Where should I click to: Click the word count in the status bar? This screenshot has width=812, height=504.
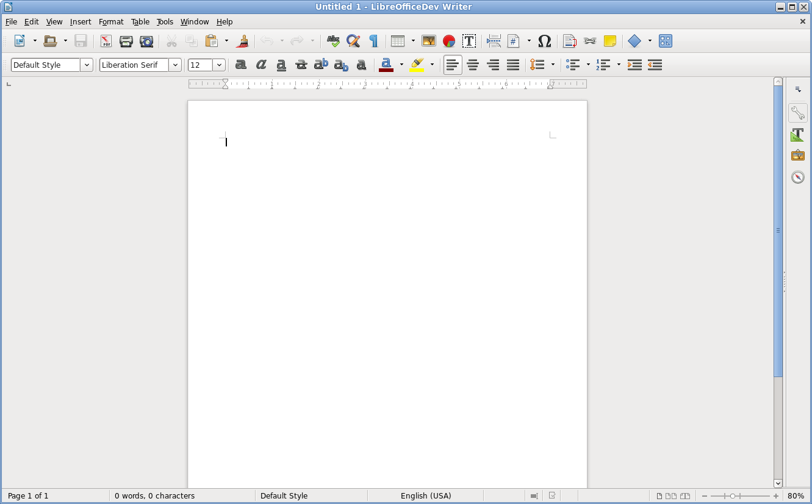(x=154, y=496)
